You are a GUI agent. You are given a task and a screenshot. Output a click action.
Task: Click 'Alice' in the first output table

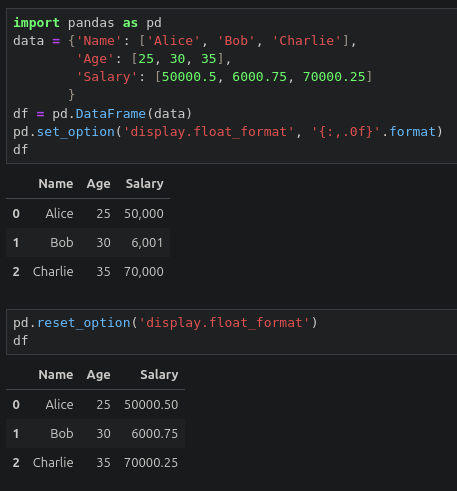tap(59, 214)
